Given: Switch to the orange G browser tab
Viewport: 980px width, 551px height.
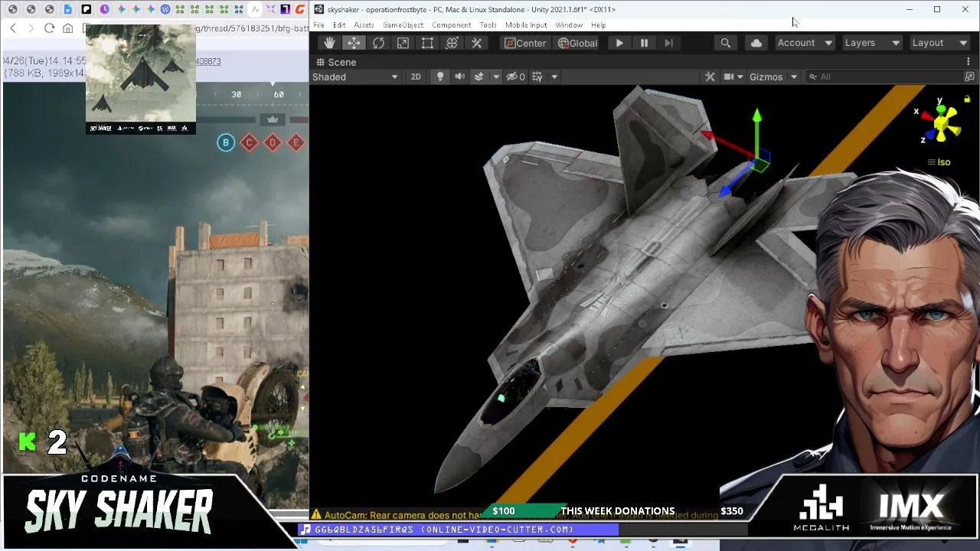Looking at the screenshot, I should pyautogui.click(x=300, y=9).
